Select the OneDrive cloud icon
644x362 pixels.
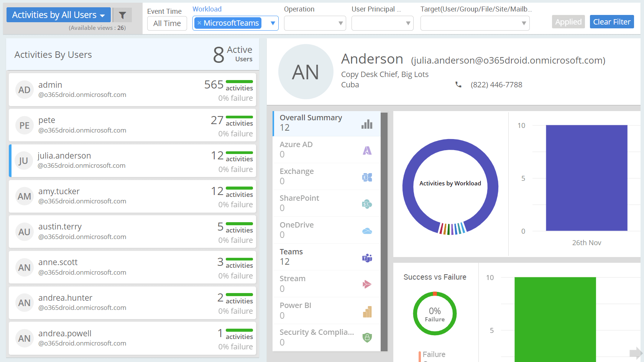367,231
